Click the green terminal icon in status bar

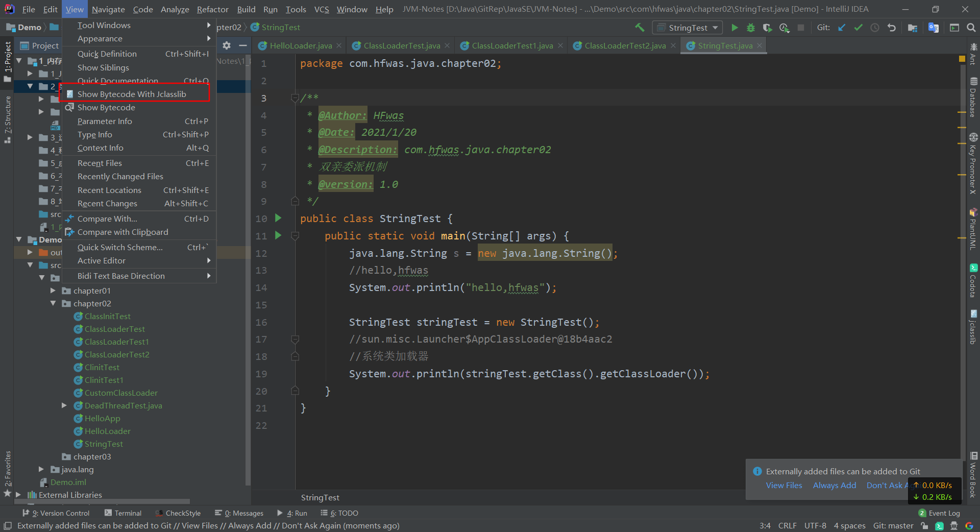tap(939, 526)
